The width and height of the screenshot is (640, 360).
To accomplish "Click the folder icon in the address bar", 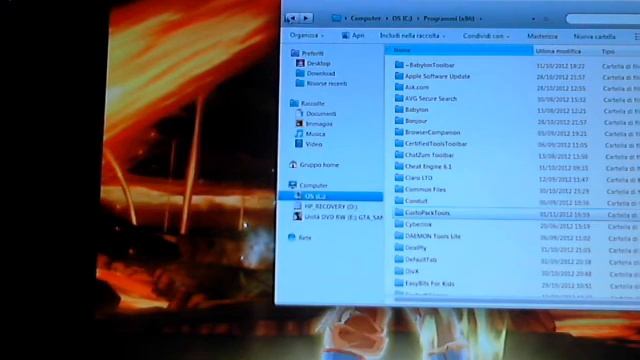I will coord(336,18).
